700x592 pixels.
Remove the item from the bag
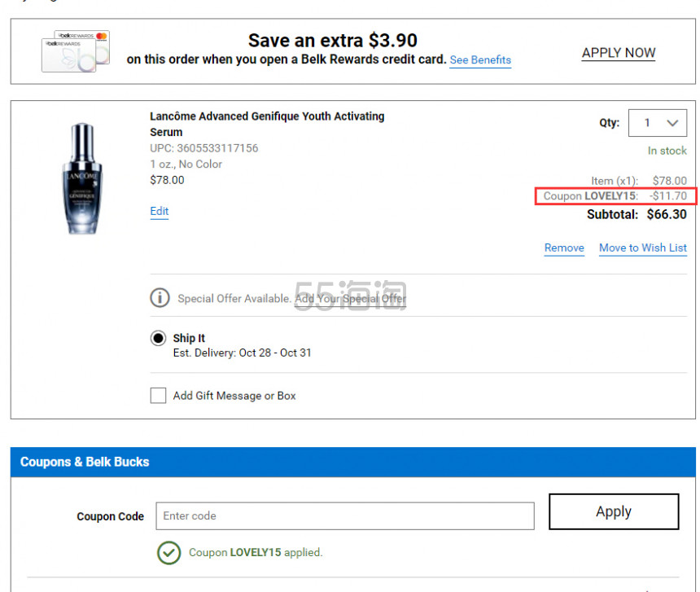tap(564, 248)
